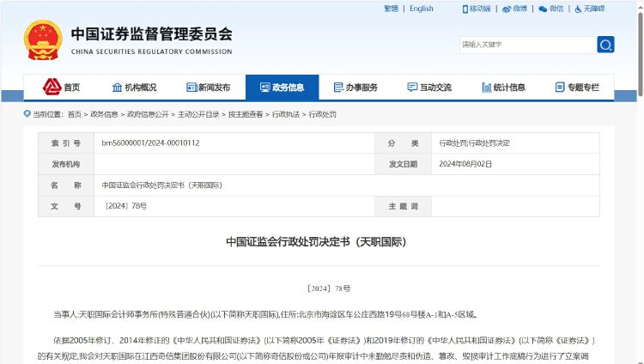Click the news icon beside 新闻发布
This screenshot has height=364, width=644.
(191, 87)
